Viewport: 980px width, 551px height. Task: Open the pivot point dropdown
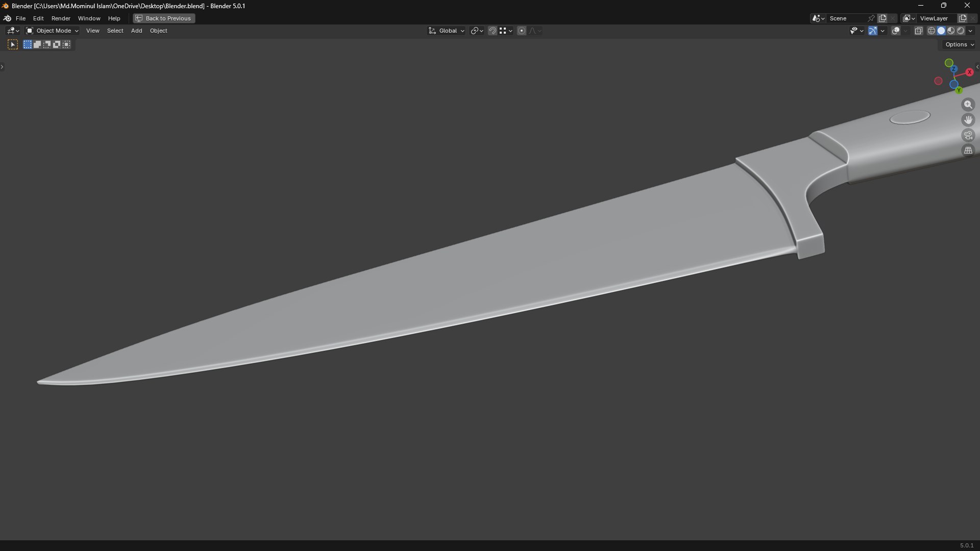477,31
